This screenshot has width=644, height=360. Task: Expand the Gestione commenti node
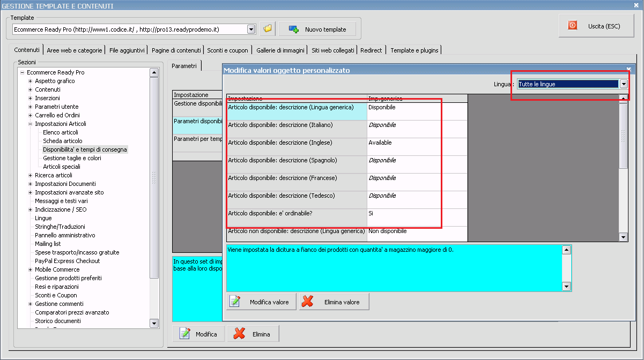click(30, 304)
